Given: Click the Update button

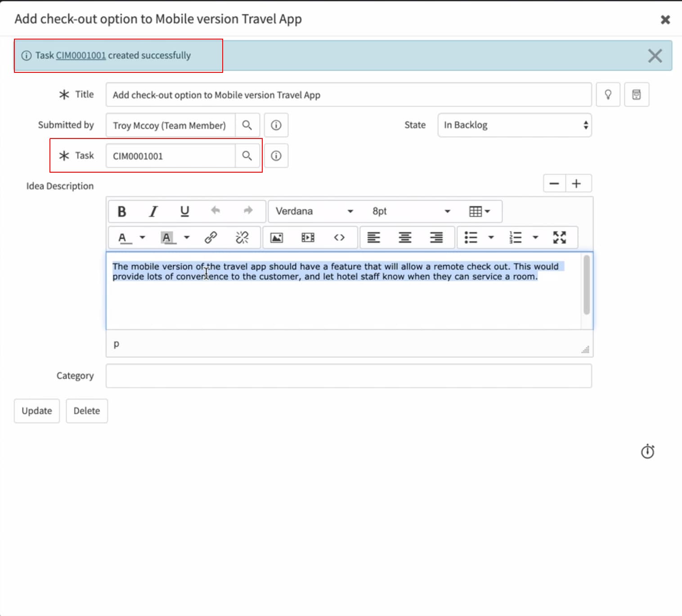Looking at the screenshot, I should [36, 411].
